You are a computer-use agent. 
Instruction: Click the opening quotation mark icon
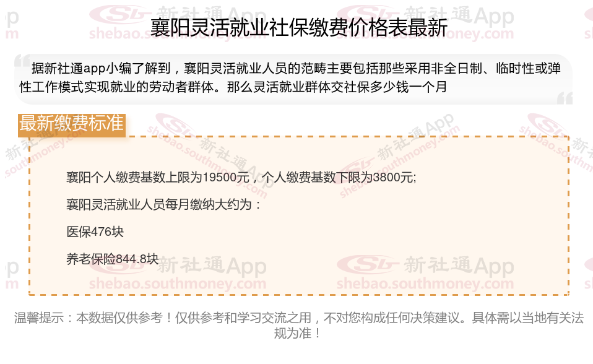[22, 61]
